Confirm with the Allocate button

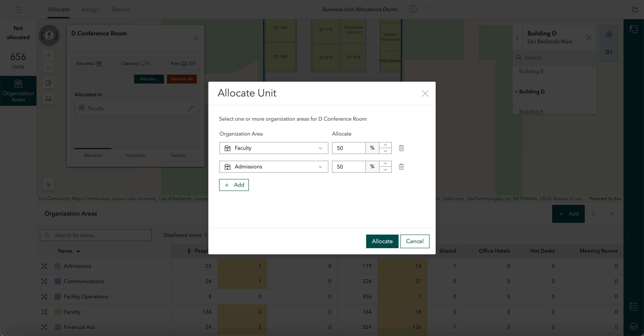(x=382, y=241)
